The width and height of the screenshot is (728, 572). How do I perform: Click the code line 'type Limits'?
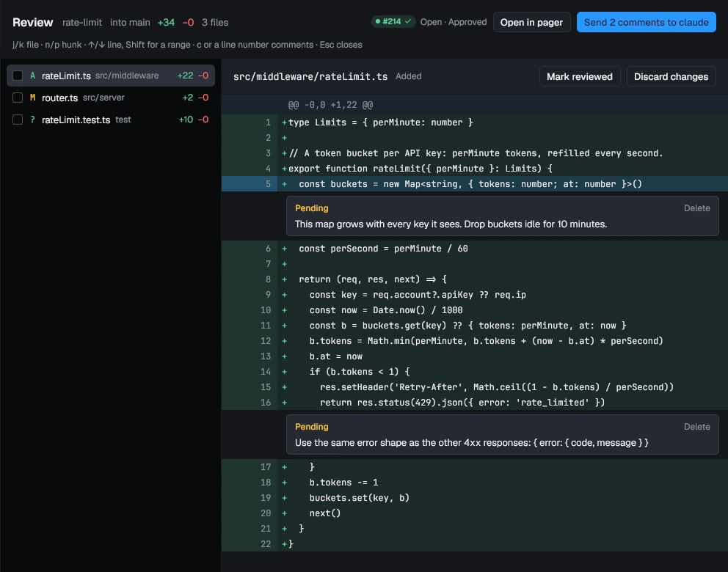coord(381,122)
